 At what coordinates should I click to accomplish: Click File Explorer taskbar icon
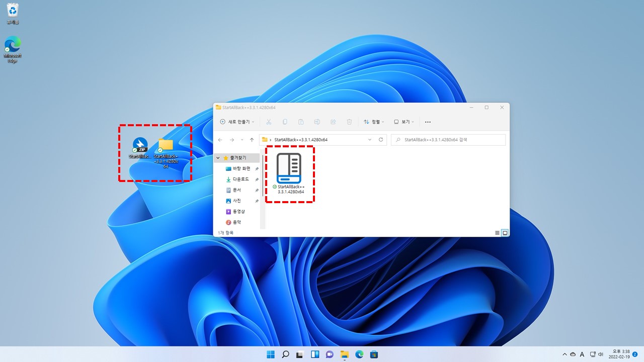(345, 354)
